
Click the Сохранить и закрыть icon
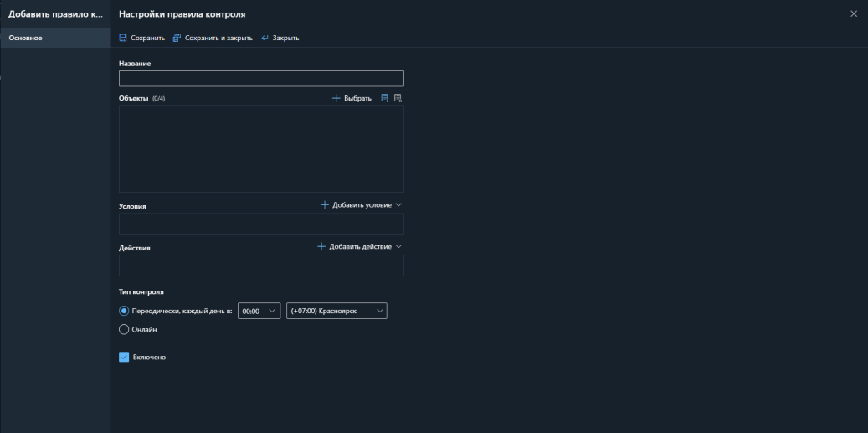[x=177, y=38]
